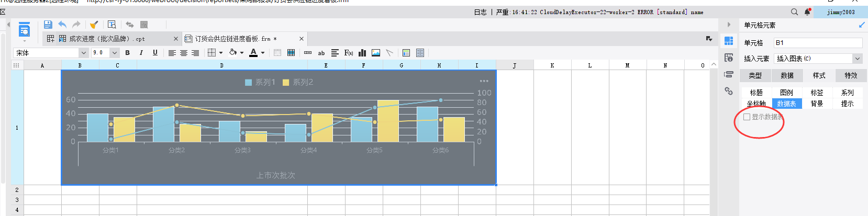Open the fill color dropdown arrow
This screenshot has width=868, height=216.
(242, 53)
